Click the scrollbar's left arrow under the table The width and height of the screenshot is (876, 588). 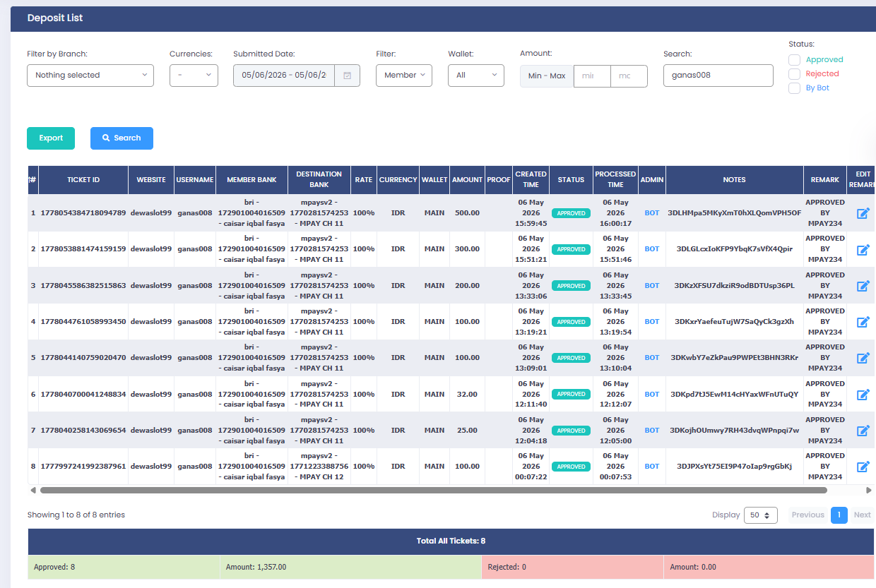(32, 490)
